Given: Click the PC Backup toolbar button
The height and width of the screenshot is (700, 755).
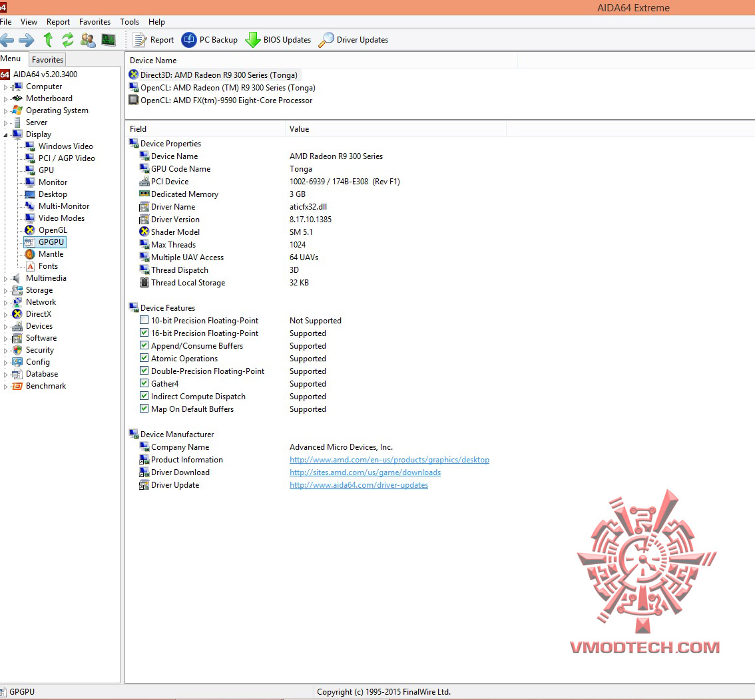Looking at the screenshot, I should 210,40.
